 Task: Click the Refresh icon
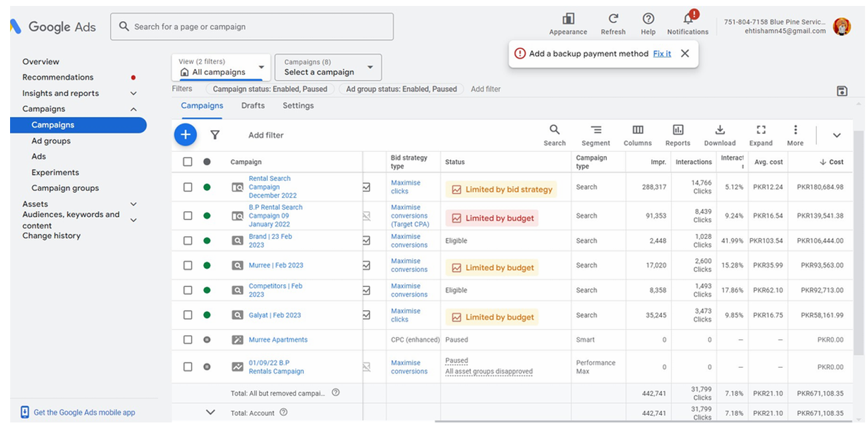coord(613,19)
